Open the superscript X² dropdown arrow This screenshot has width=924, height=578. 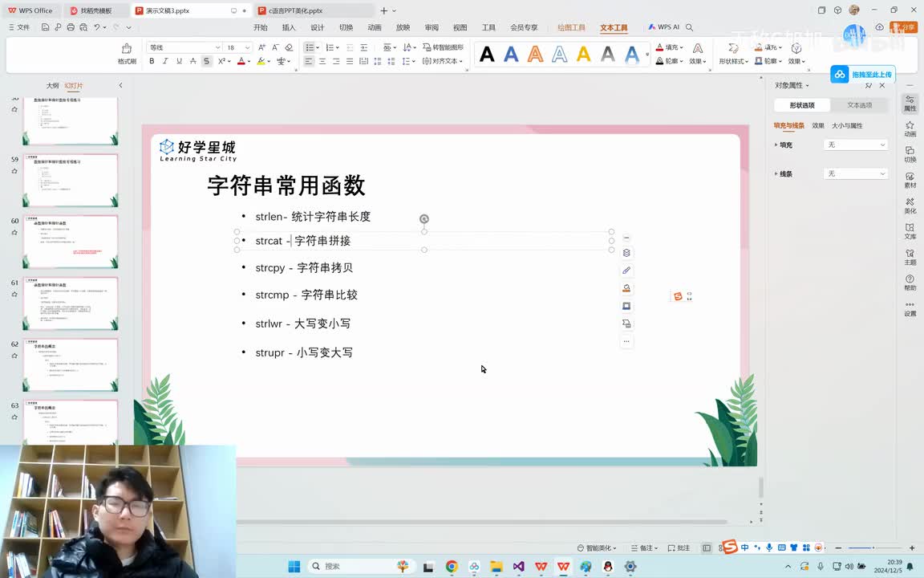(229, 61)
